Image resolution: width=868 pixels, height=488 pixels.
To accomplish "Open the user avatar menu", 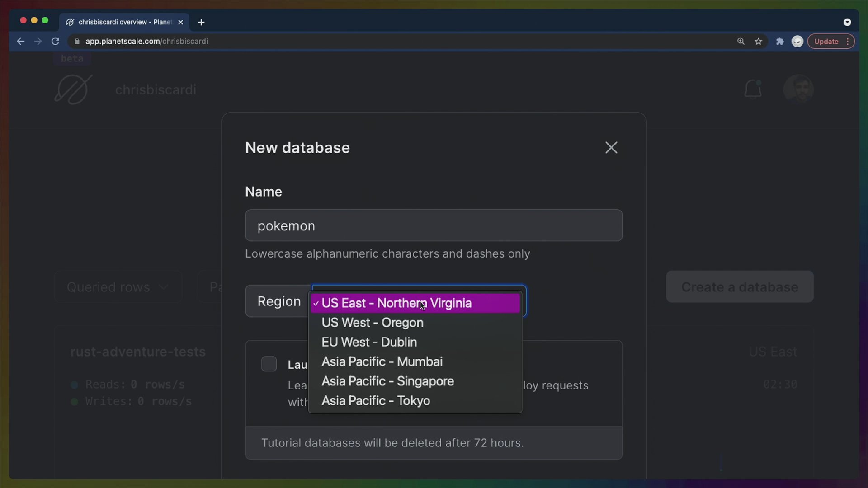I will pos(798,89).
